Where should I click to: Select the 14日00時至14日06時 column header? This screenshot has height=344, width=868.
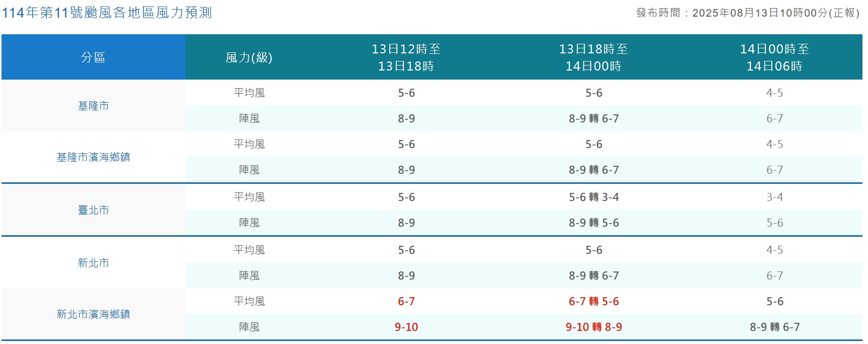point(774,57)
